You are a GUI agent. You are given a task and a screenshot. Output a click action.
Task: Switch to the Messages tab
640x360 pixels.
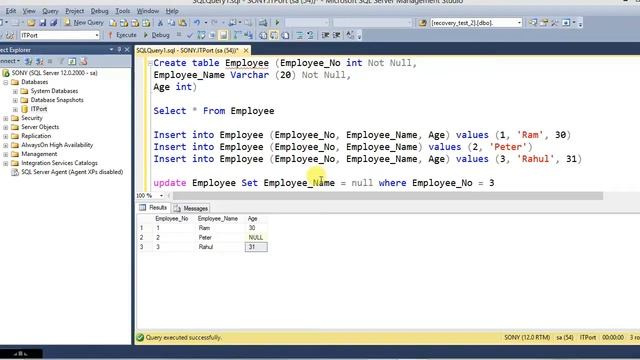coord(191,208)
